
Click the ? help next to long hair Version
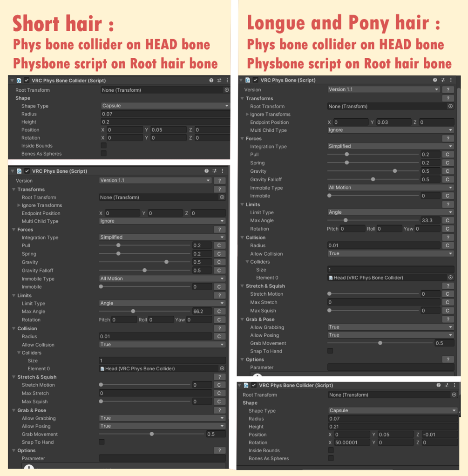(x=448, y=89)
